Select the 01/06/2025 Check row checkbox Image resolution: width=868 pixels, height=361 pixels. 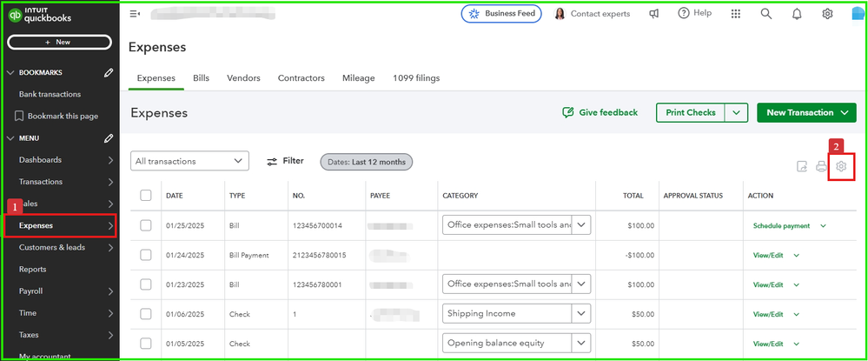tap(146, 313)
